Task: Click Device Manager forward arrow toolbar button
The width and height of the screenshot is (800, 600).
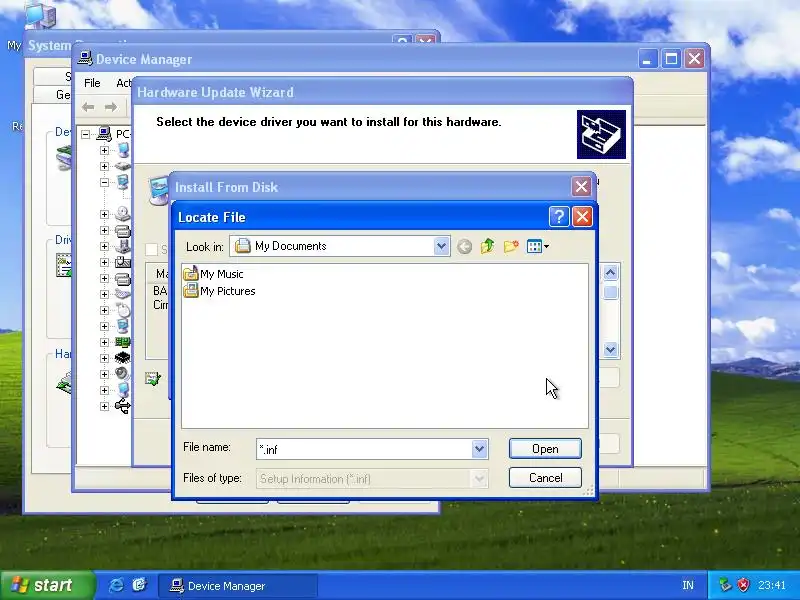Action: [110, 107]
